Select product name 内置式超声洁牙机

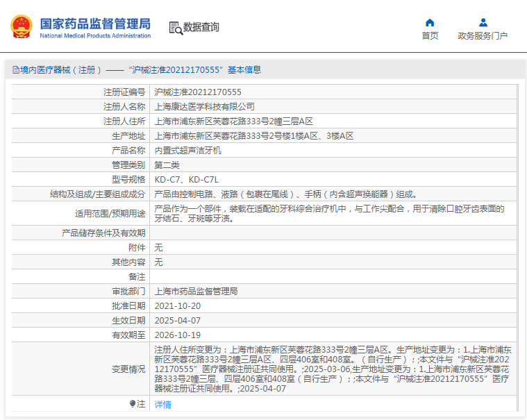coord(187,151)
